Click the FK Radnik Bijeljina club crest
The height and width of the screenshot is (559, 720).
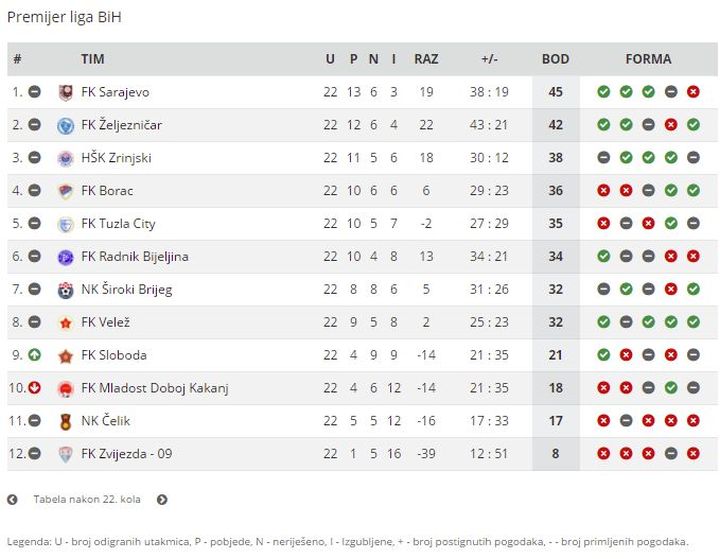coord(66,257)
